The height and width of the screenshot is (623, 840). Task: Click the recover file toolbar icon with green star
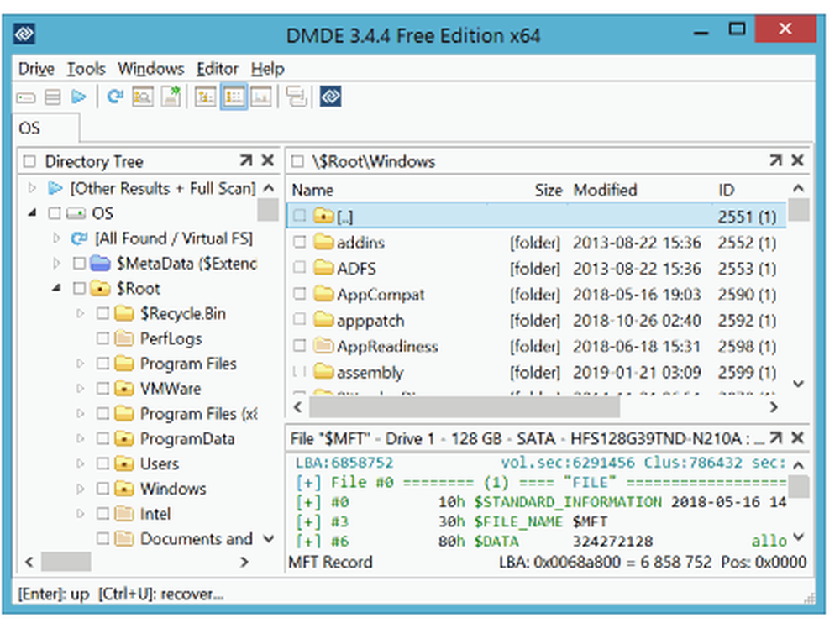[x=171, y=97]
